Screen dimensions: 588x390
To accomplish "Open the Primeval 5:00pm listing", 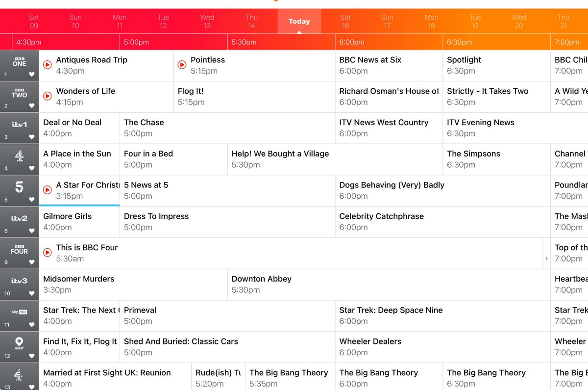I will pos(227,315).
